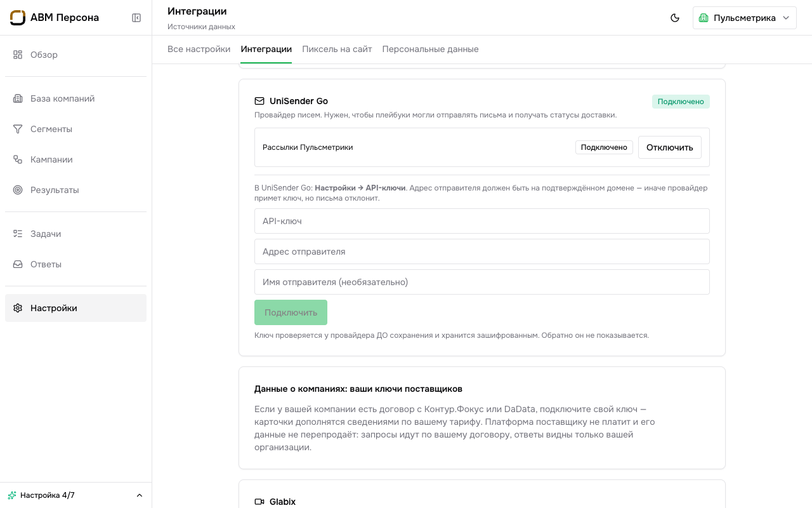Click the База компаний building icon
Viewport: 812px width, 508px height.
pyautogui.click(x=18, y=98)
